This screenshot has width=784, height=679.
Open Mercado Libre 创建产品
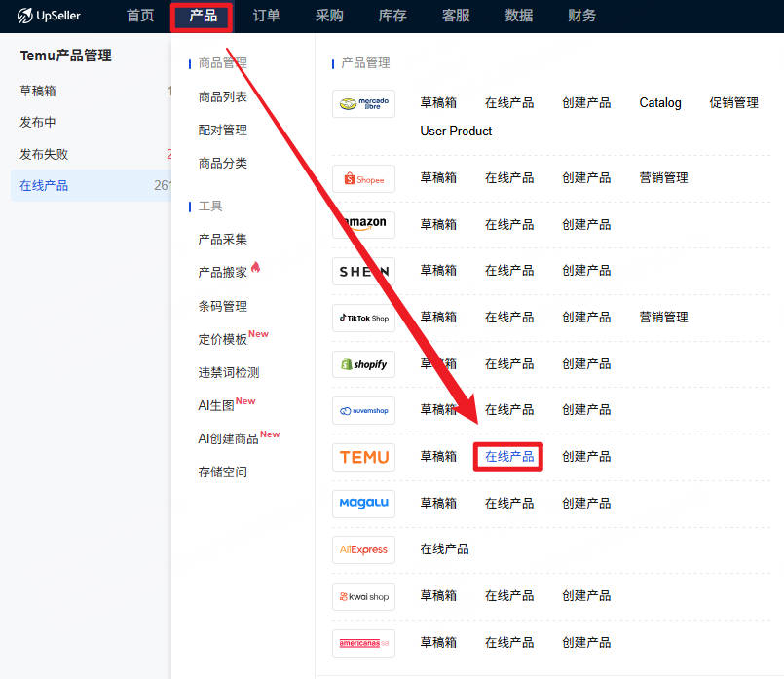click(586, 103)
